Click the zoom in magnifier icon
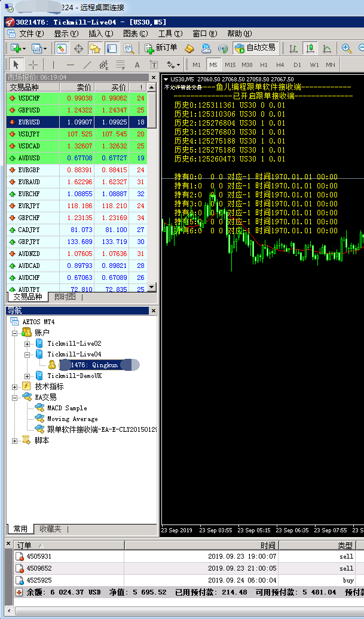364x619 pixels. [x=346, y=48]
